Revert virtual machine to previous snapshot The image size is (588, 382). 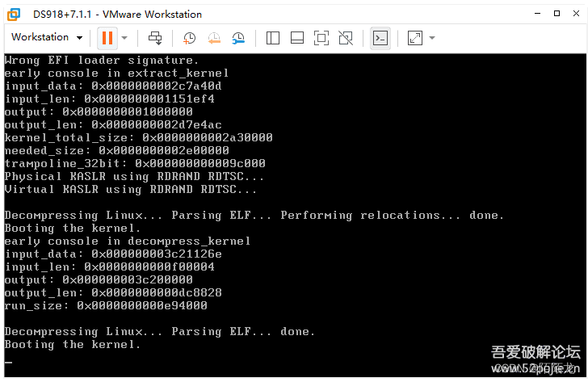[x=214, y=38]
